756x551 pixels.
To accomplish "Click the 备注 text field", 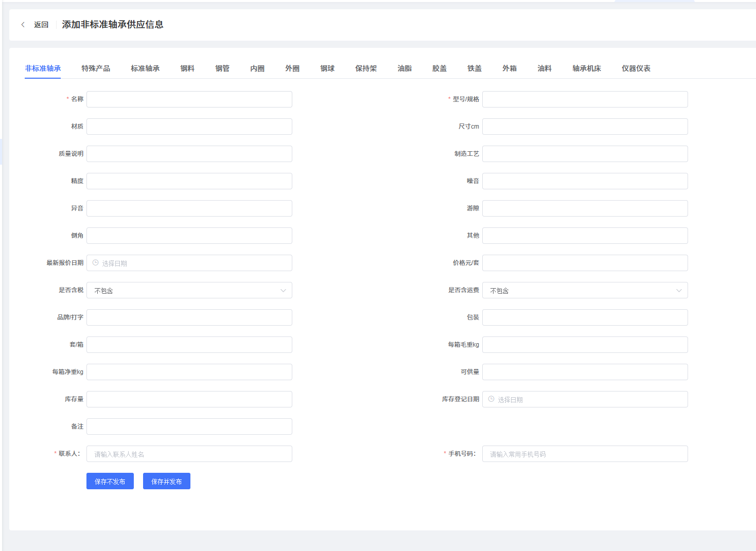I will (x=189, y=426).
